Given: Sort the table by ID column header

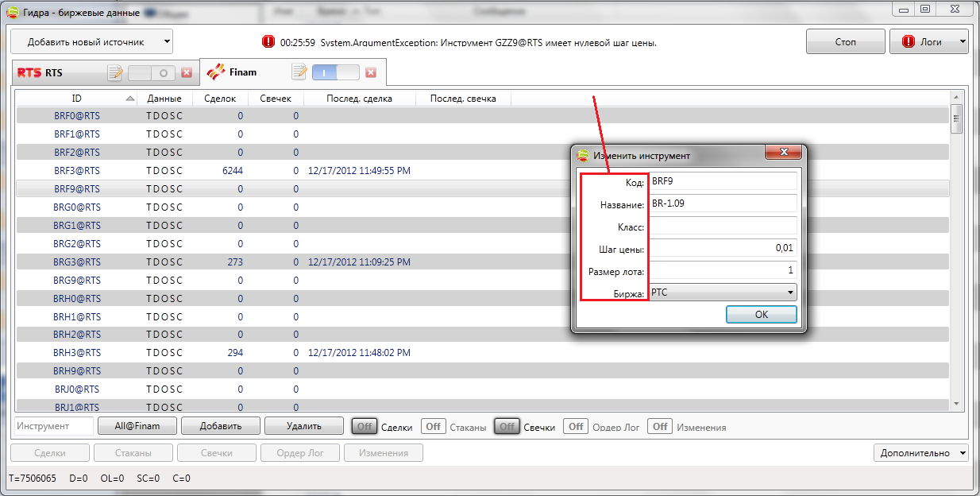Looking at the screenshot, I should coord(77,99).
